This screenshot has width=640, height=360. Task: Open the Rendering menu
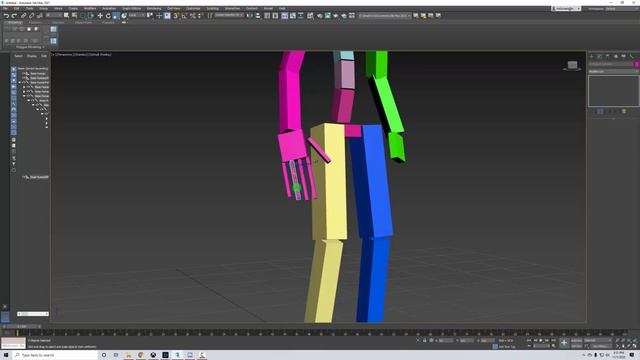point(154,8)
